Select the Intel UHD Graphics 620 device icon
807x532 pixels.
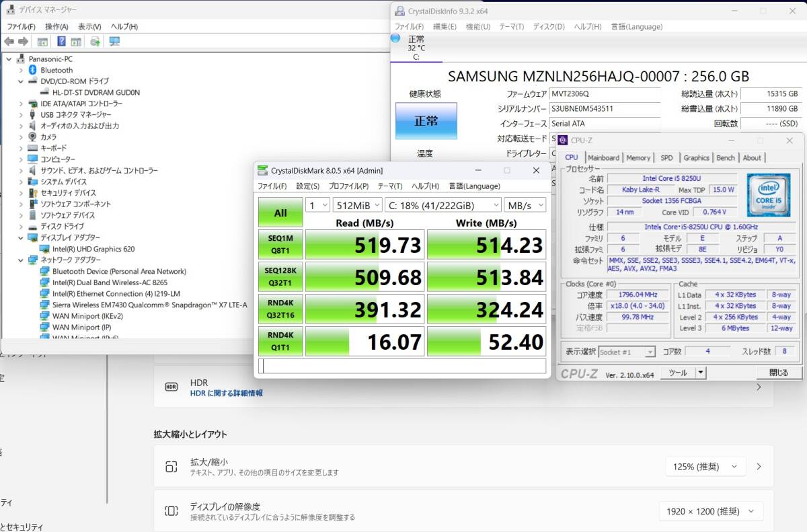tap(44, 249)
